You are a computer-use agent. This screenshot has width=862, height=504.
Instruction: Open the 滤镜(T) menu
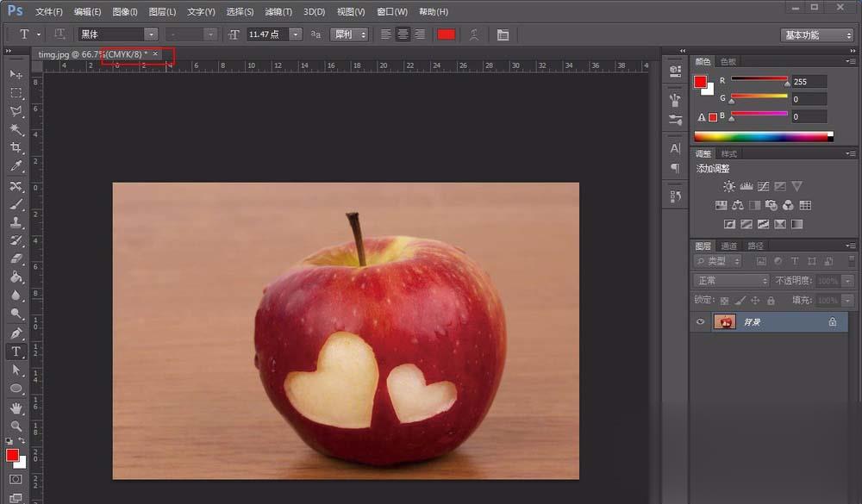[x=278, y=12]
